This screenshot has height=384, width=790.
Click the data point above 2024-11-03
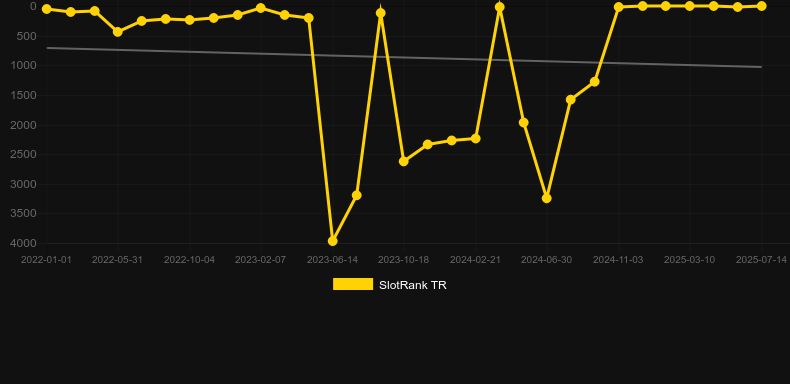[x=619, y=7]
